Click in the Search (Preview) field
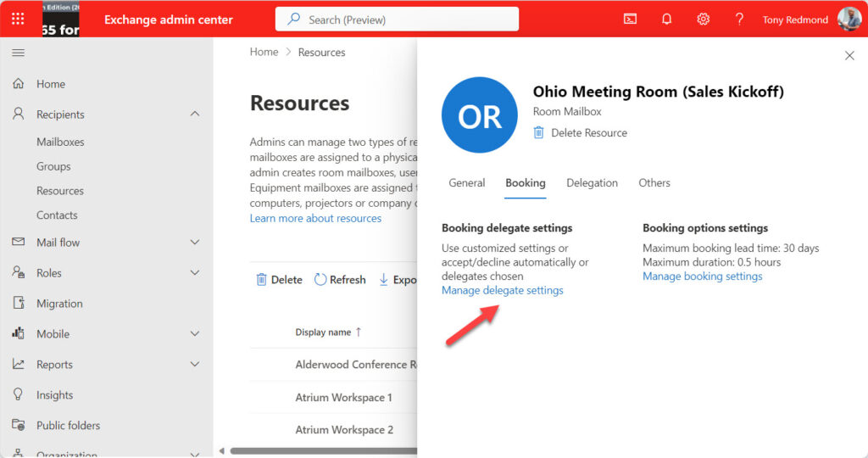 point(397,20)
